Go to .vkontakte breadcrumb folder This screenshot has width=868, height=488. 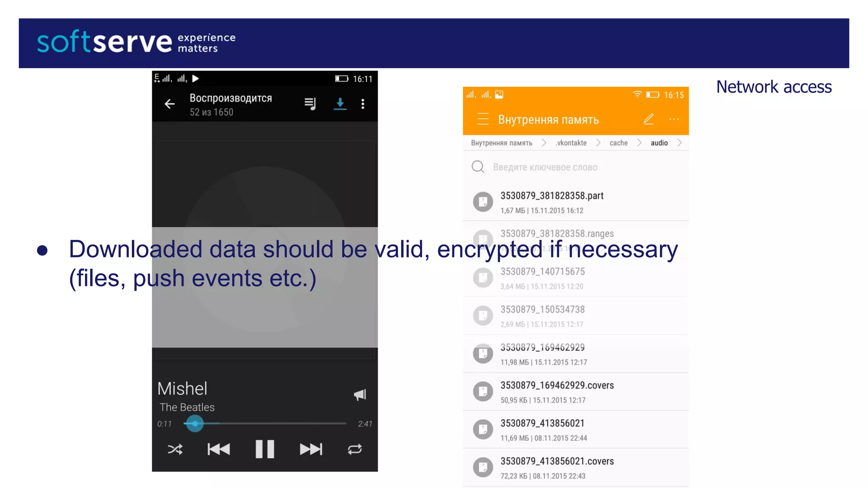[x=571, y=143]
